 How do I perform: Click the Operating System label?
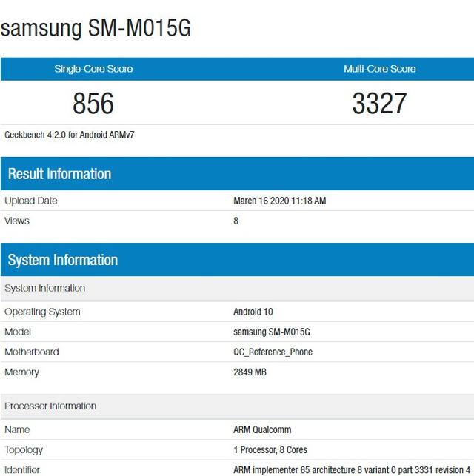(42, 312)
